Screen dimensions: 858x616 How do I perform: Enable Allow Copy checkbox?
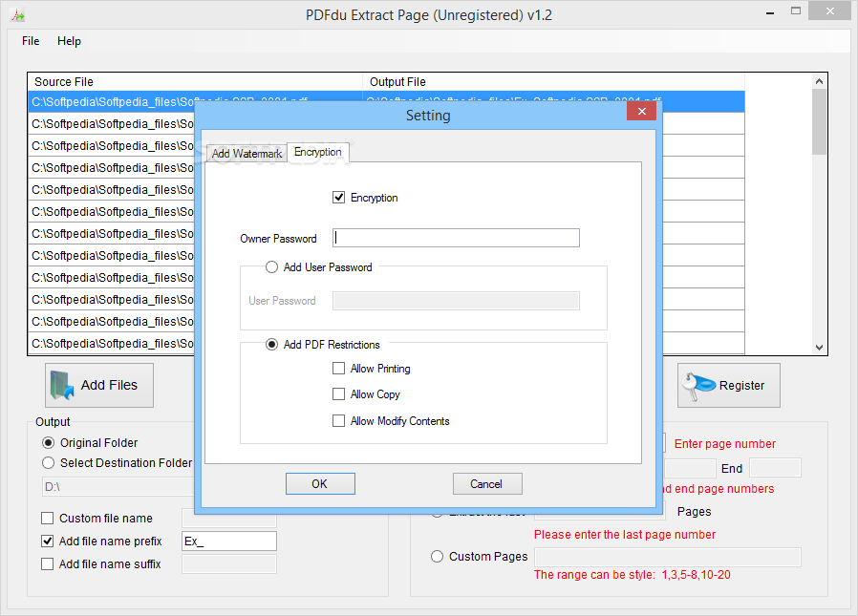coord(339,393)
